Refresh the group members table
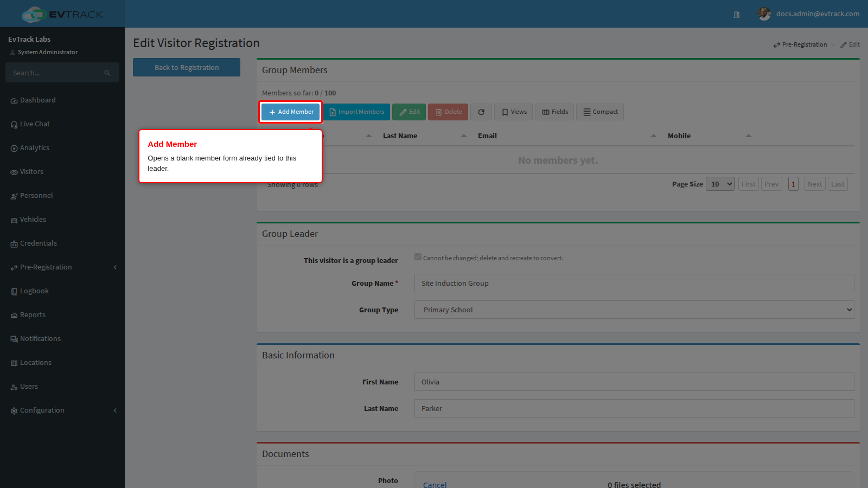The width and height of the screenshot is (868, 488). pyautogui.click(x=481, y=112)
